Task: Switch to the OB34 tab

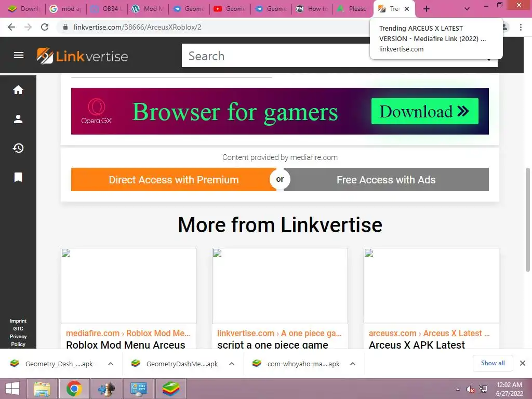Action: tap(107, 9)
